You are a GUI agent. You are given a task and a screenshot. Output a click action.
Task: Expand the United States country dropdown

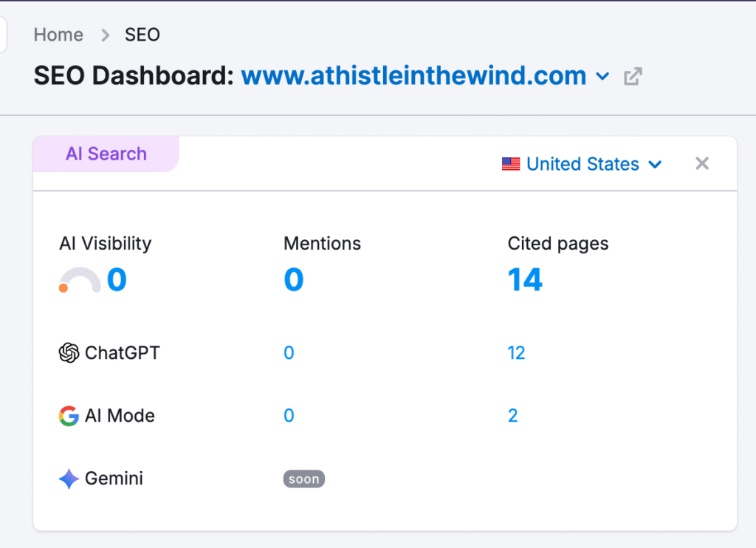tap(656, 164)
